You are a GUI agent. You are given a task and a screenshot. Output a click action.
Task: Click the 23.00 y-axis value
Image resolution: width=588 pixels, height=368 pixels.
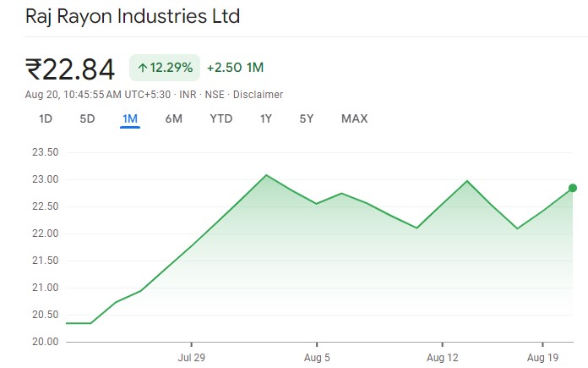coord(46,179)
